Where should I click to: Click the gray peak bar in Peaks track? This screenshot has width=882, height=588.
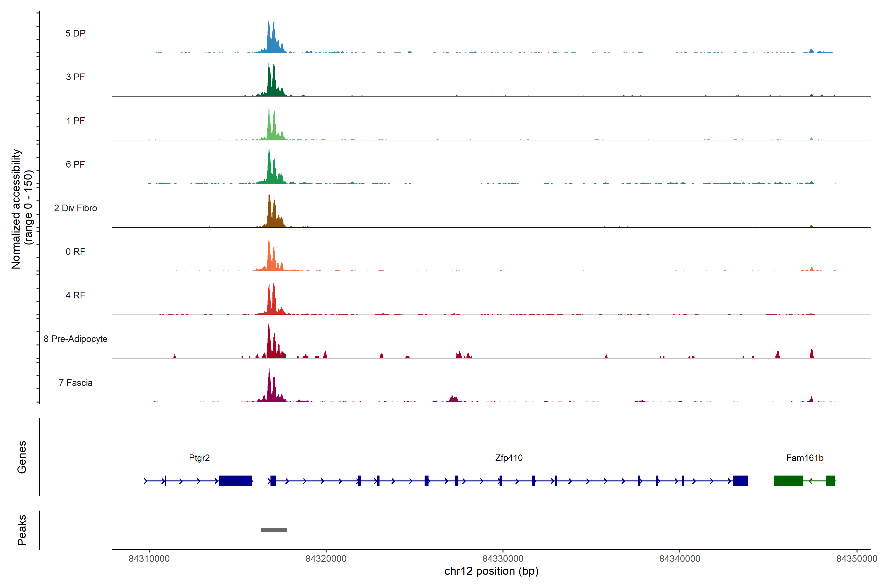pos(273,530)
